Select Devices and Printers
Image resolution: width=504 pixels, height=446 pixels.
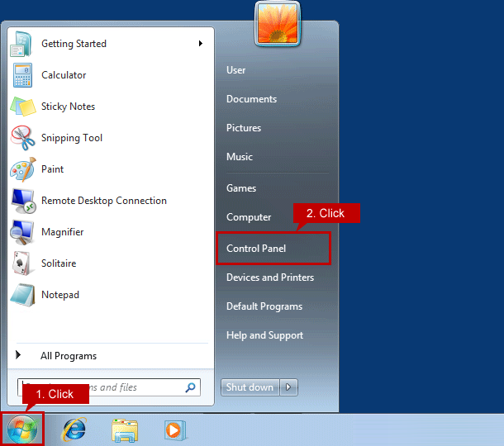270,278
